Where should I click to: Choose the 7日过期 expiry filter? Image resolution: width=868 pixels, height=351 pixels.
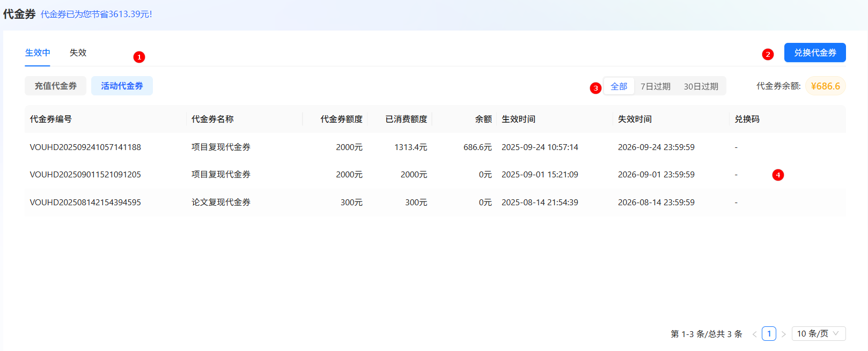click(656, 86)
